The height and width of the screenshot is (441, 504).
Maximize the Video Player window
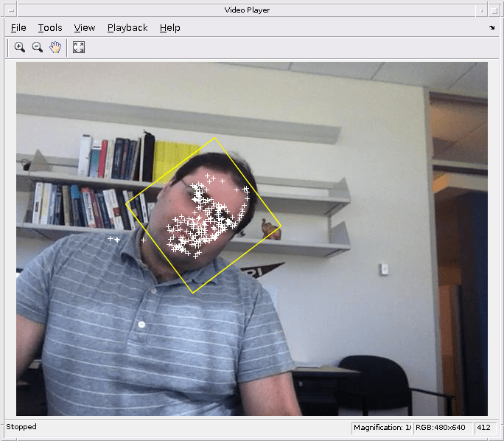click(x=494, y=10)
